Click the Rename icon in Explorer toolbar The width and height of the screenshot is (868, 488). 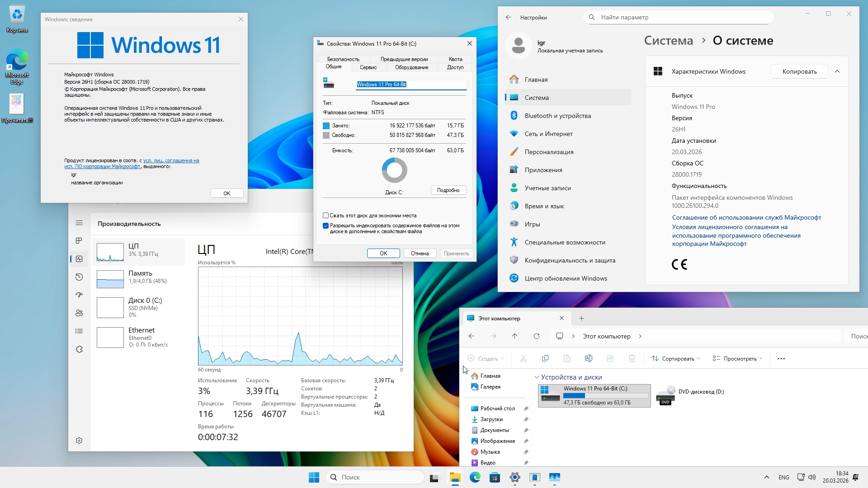589,358
